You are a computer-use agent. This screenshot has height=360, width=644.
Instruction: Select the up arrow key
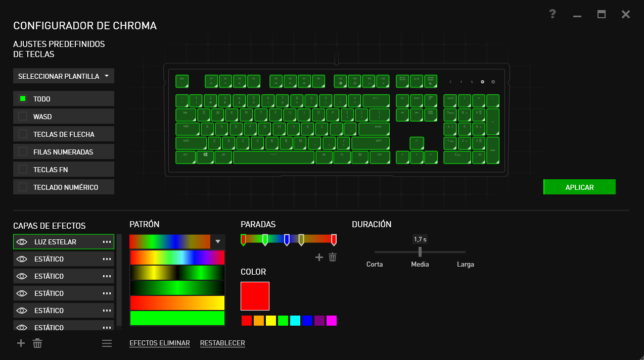(417, 143)
